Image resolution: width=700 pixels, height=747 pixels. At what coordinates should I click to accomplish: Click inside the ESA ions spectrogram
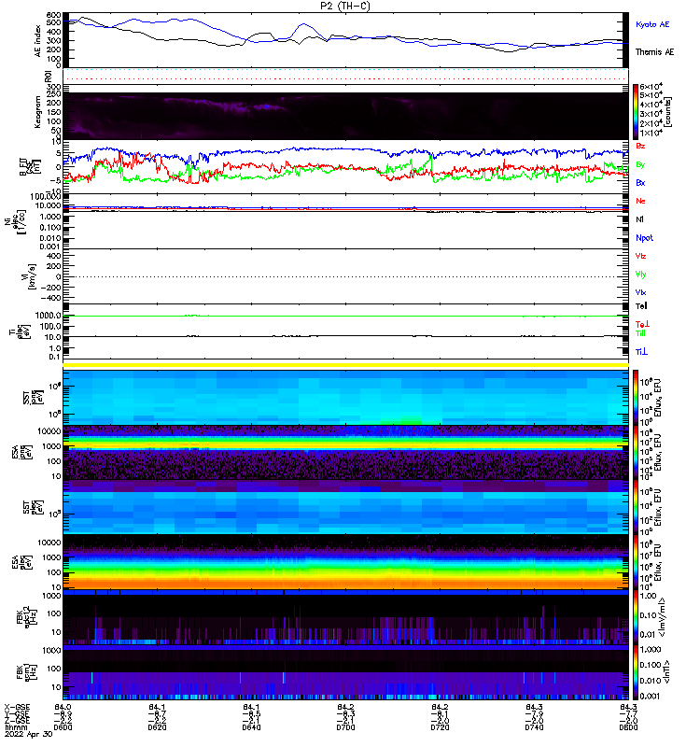pyautogui.click(x=345, y=453)
